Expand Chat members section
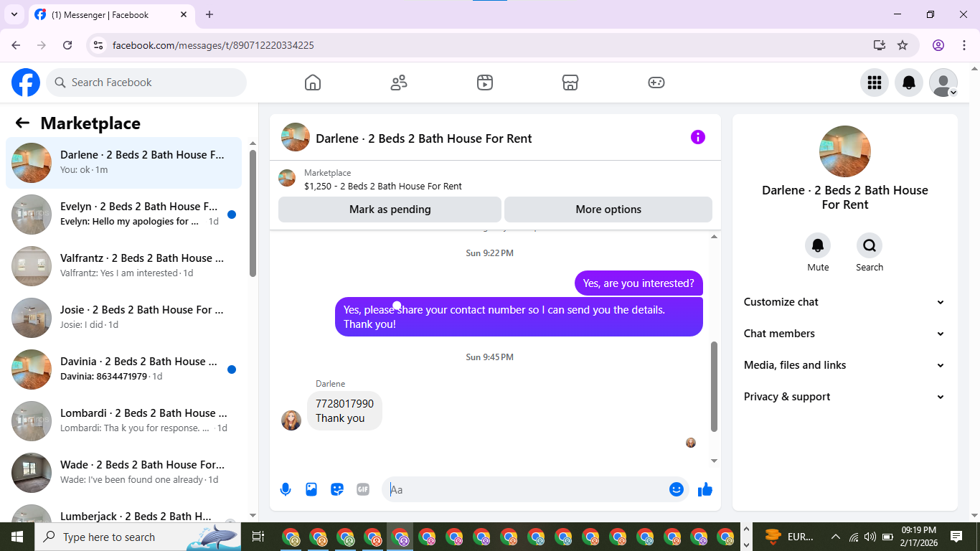This screenshot has height=551, width=980. tap(844, 334)
